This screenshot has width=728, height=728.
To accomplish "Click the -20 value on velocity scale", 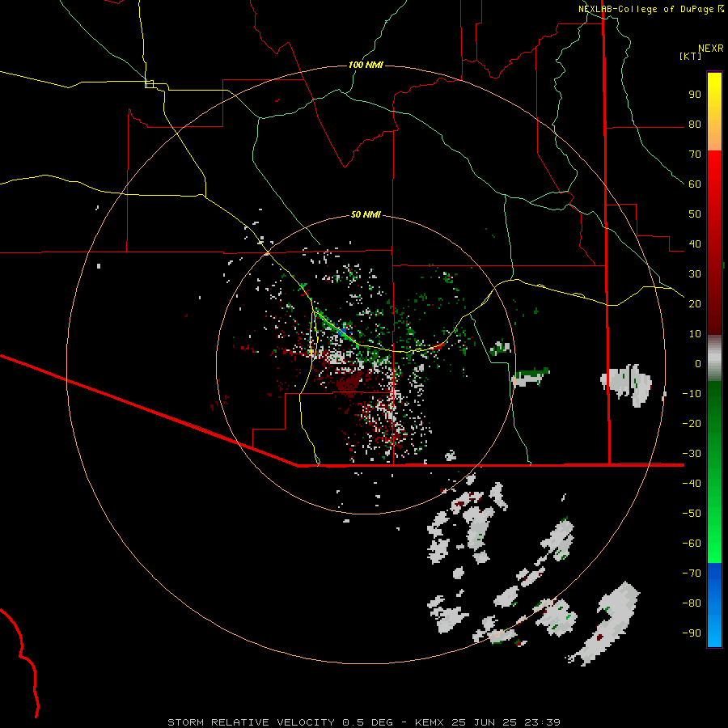I will (x=692, y=424).
